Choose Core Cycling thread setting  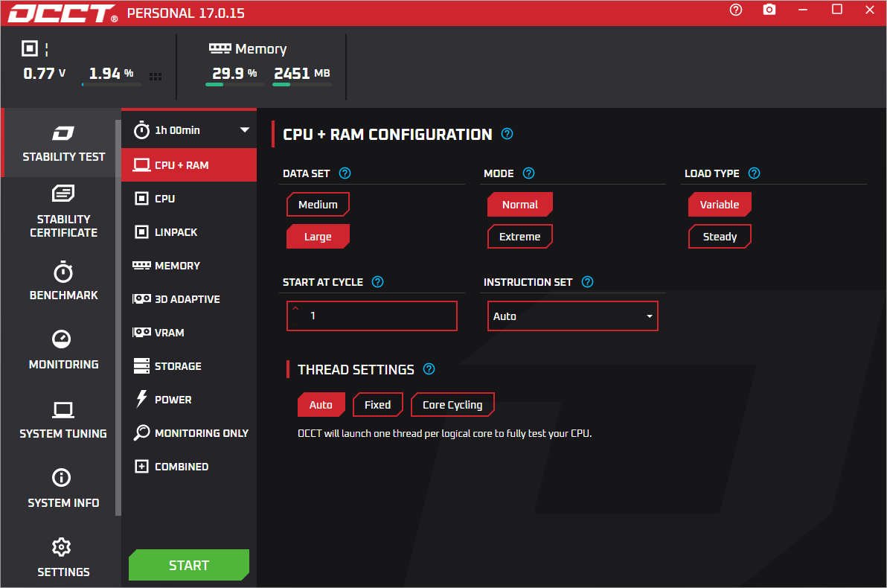click(x=452, y=405)
